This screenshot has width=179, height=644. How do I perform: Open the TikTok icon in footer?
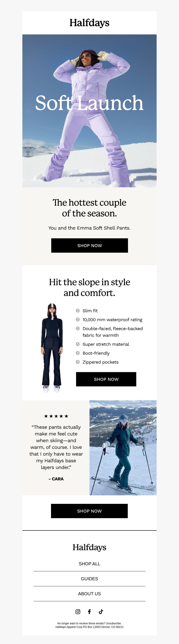tap(101, 612)
